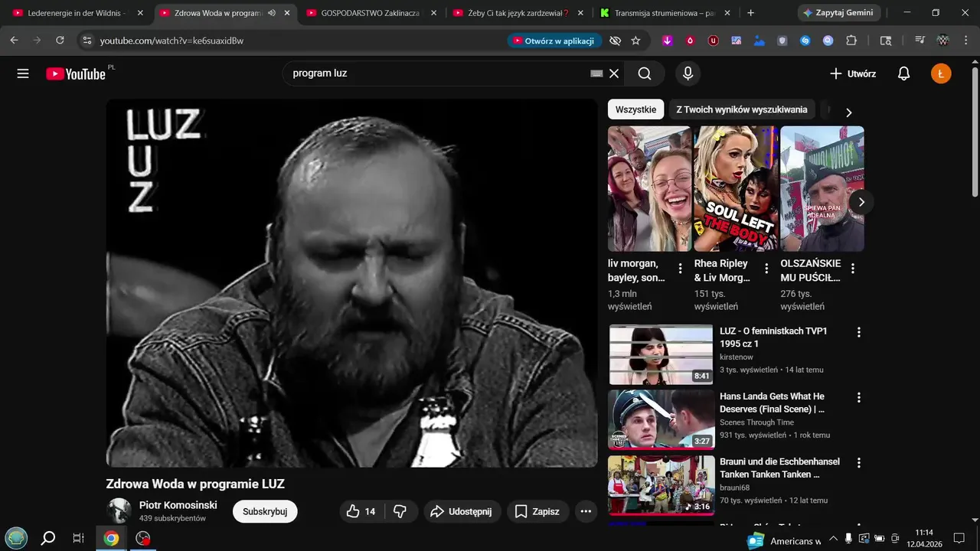Click the Utwórz create button
The width and height of the screenshot is (980, 551).
(853, 73)
